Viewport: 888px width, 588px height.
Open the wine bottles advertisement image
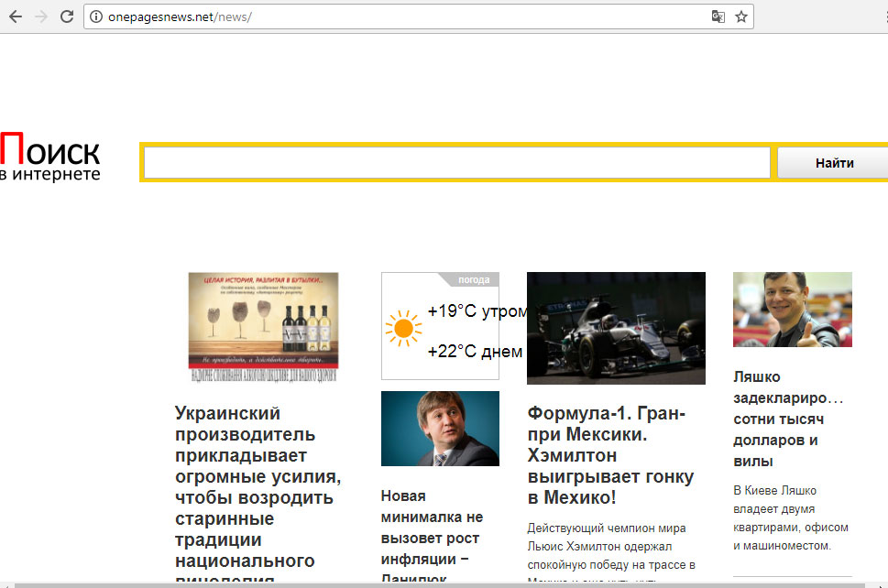point(263,327)
